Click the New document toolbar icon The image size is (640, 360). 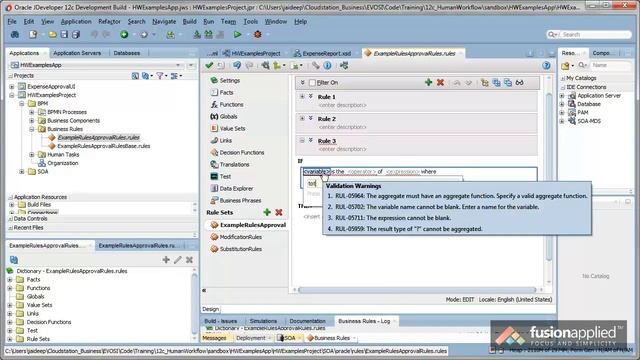[x=33, y=35]
